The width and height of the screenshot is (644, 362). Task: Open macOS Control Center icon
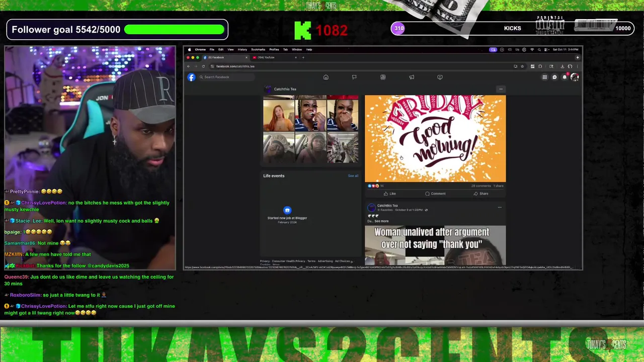click(546, 49)
